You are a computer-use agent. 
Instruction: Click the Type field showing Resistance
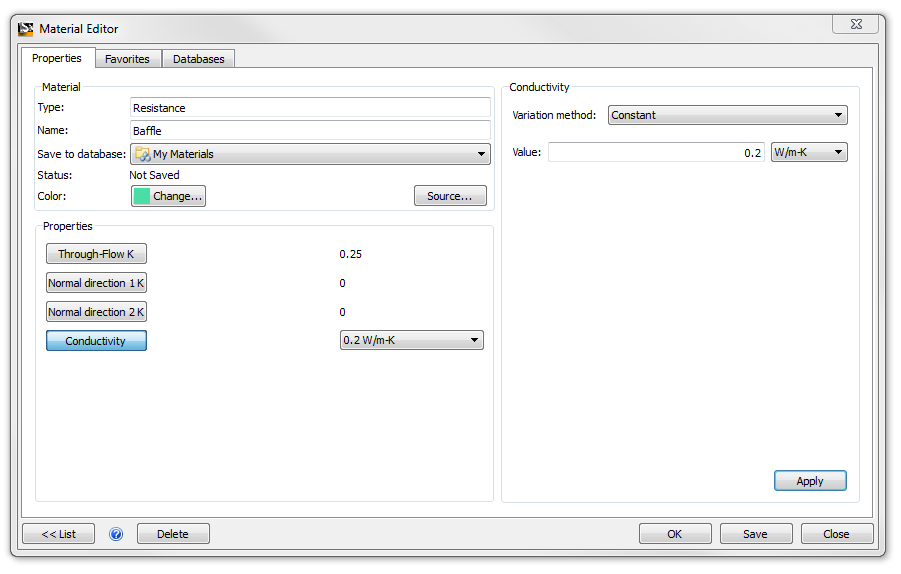pyautogui.click(x=310, y=107)
